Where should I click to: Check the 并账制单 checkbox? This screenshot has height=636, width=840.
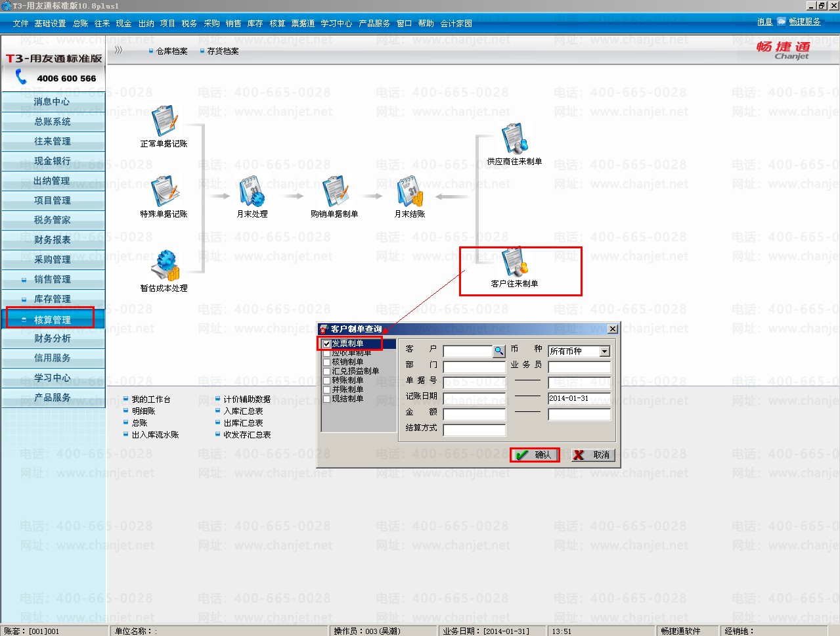[x=327, y=390]
